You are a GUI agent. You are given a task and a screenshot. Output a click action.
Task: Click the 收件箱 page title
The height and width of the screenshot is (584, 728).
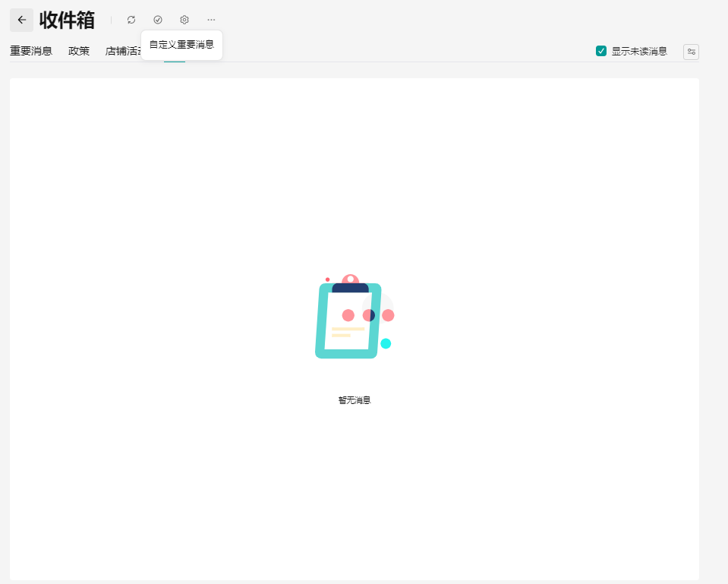pyautogui.click(x=67, y=20)
